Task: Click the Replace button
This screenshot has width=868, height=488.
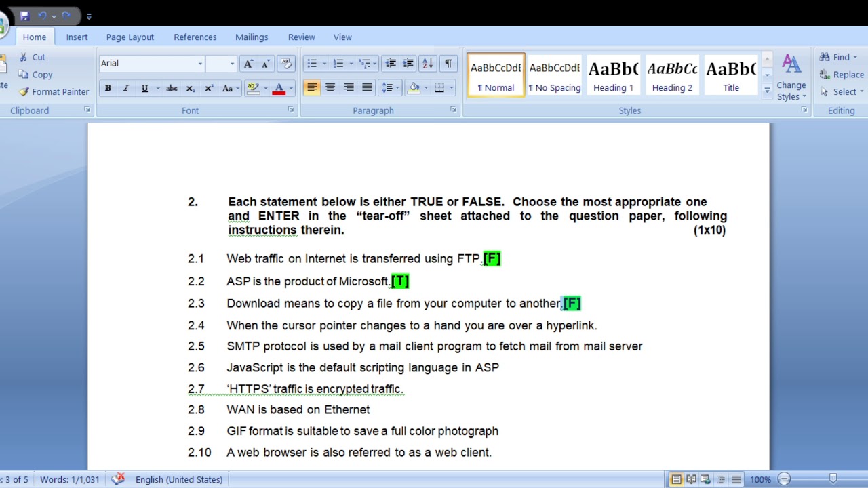Action: (x=842, y=75)
